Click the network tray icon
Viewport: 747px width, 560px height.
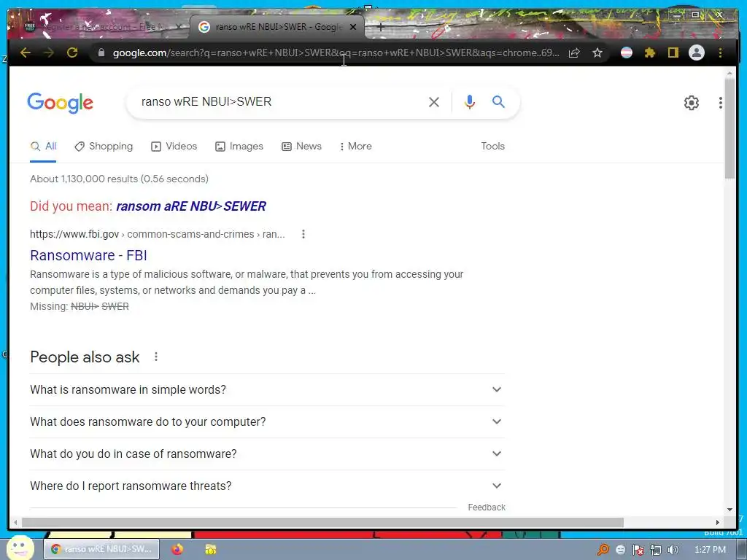(x=656, y=550)
